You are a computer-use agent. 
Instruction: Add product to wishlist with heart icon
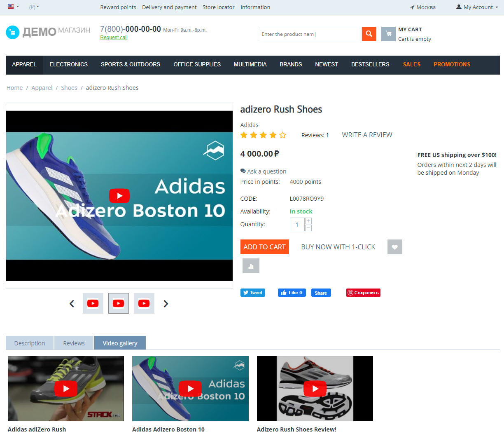point(394,246)
